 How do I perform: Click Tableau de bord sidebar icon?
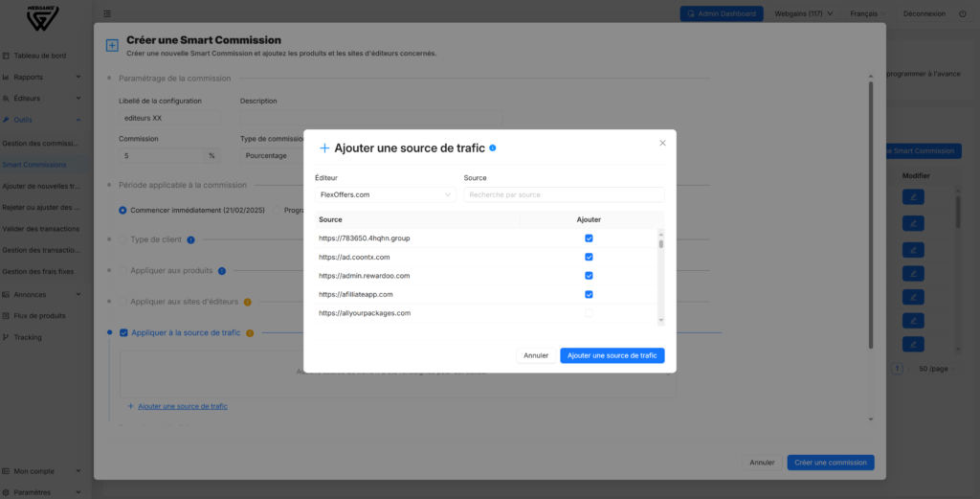coord(6,56)
